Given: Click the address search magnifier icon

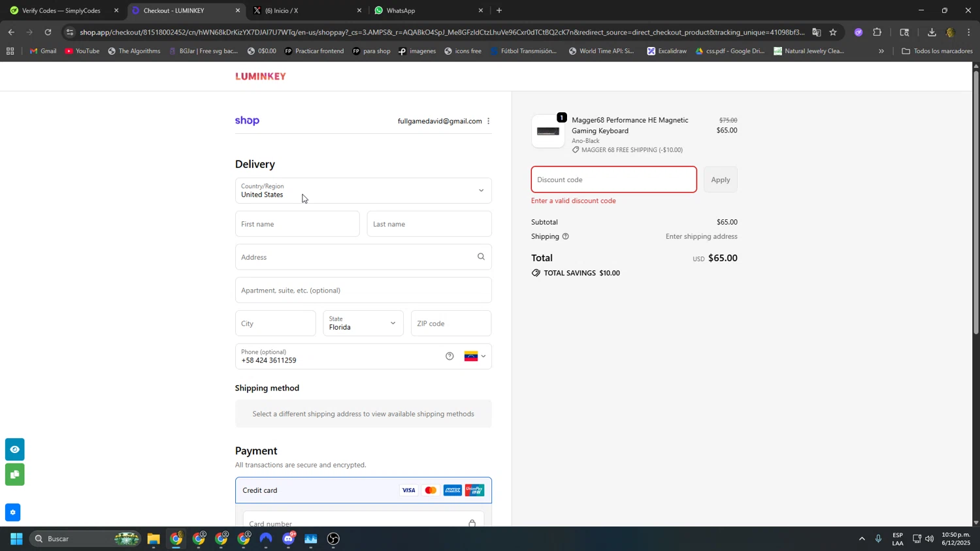Looking at the screenshot, I should (x=481, y=257).
